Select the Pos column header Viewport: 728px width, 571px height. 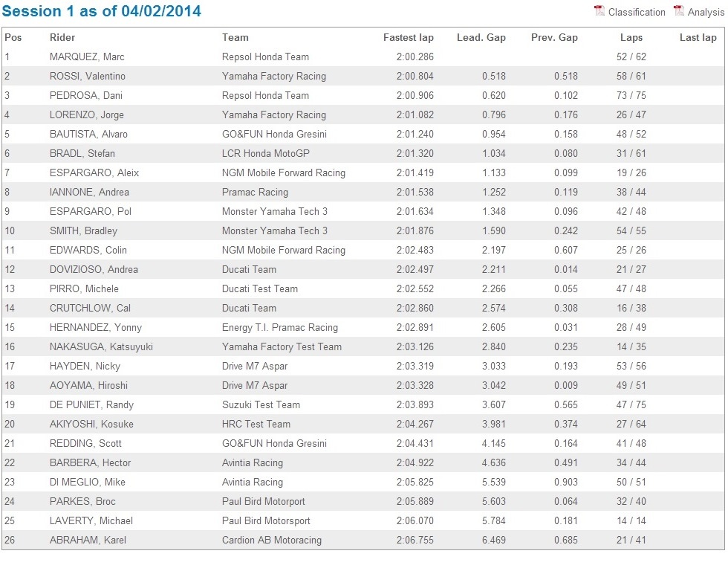click(13, 38)
